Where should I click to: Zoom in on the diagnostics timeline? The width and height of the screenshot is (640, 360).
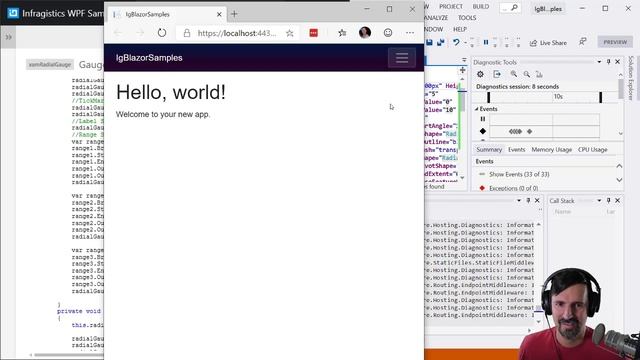coord(513,74)
